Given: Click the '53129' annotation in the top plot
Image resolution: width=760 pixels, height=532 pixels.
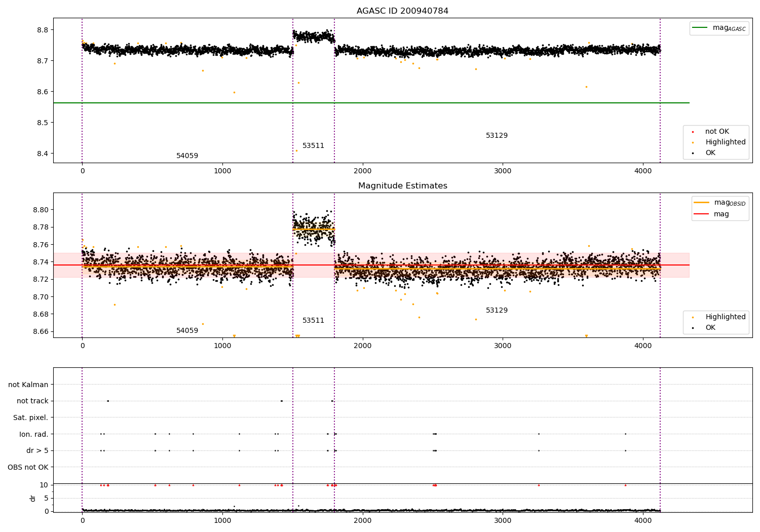Looking at the screenshot, I should [x=497, y=136].
